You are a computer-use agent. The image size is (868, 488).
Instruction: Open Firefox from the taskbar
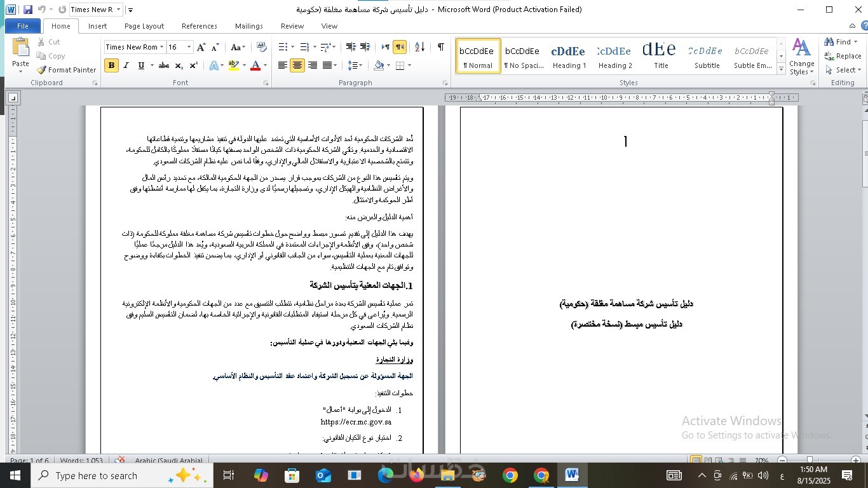point(417,475)
